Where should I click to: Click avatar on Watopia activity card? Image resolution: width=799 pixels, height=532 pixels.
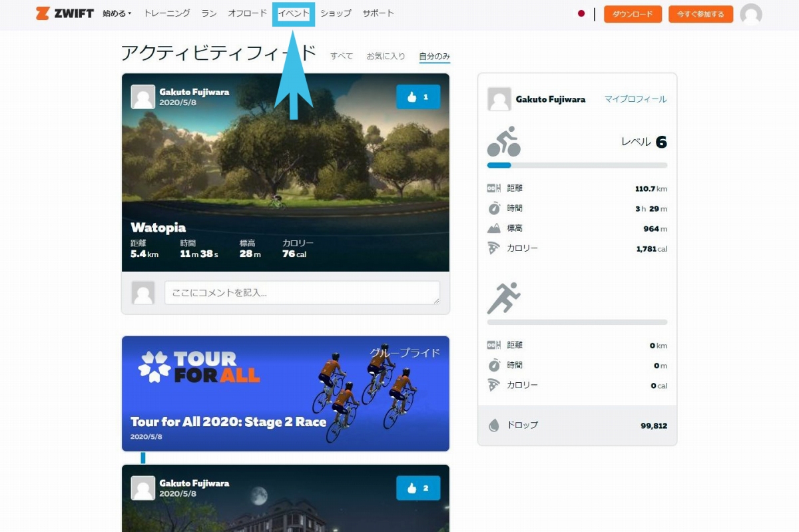[x=143, y=97]
